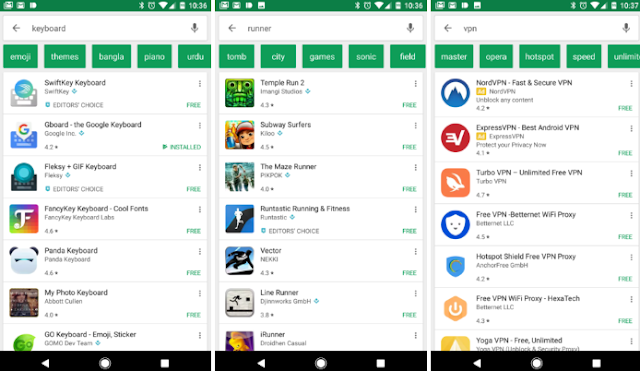Screen dimensions: 640x371
Task: Filter runner results by city
Action: [278, 56]
